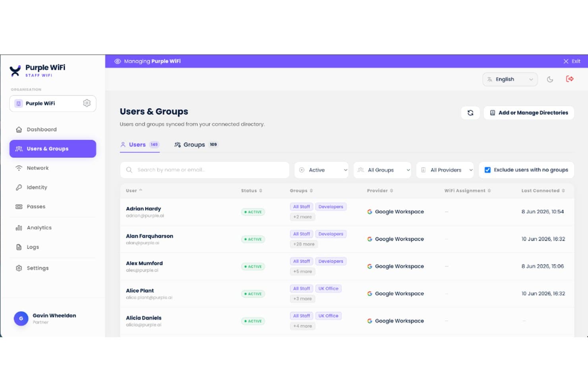The image size is (588, 392).
Task: Click Gavin Wheeldon's avatar circle
Action: (21, 319)
